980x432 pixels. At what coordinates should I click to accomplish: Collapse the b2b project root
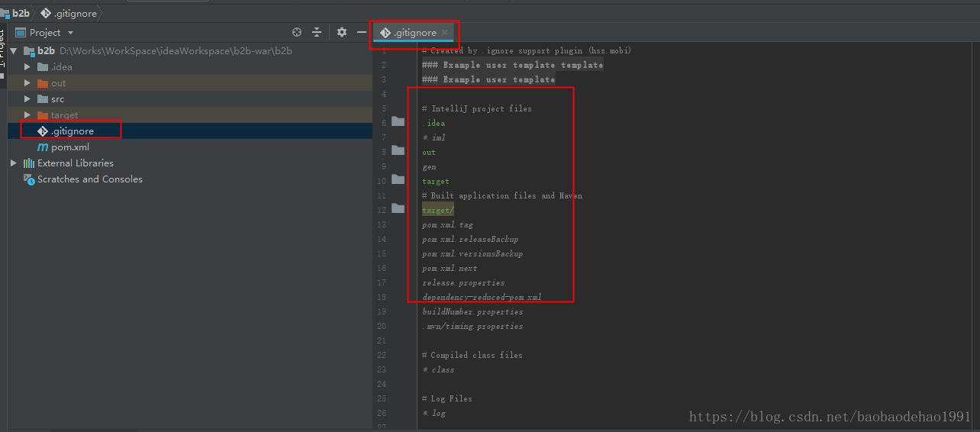(x=15, y=51)
